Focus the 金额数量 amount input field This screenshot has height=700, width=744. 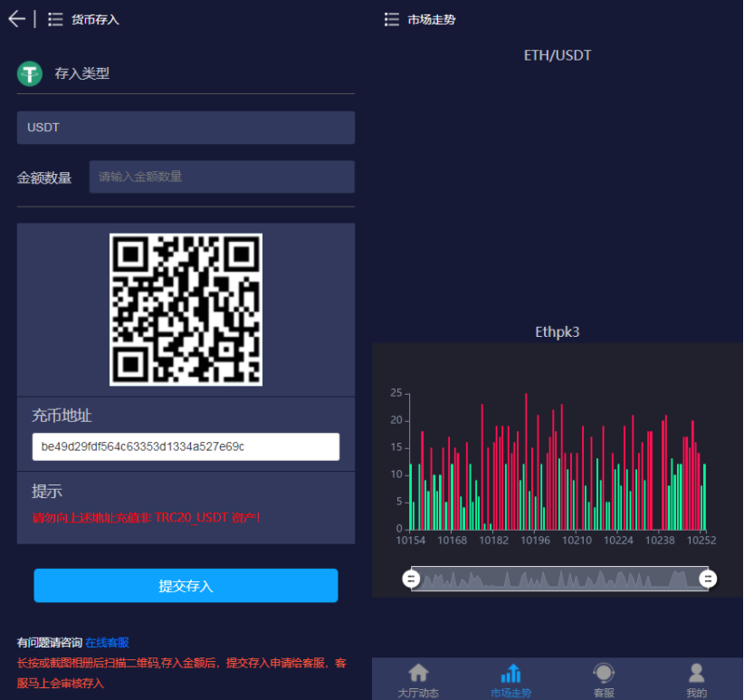pyautogui.click(x=222, y=177)
